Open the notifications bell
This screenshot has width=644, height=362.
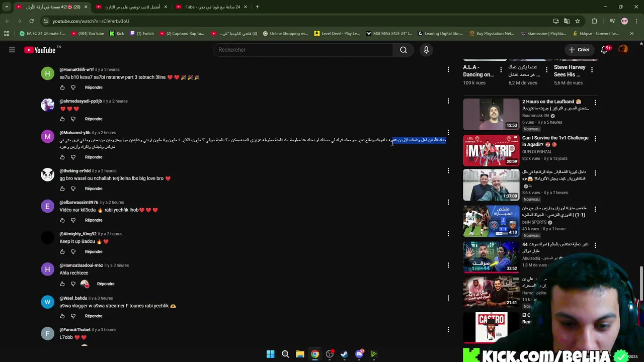click(605, 50)
